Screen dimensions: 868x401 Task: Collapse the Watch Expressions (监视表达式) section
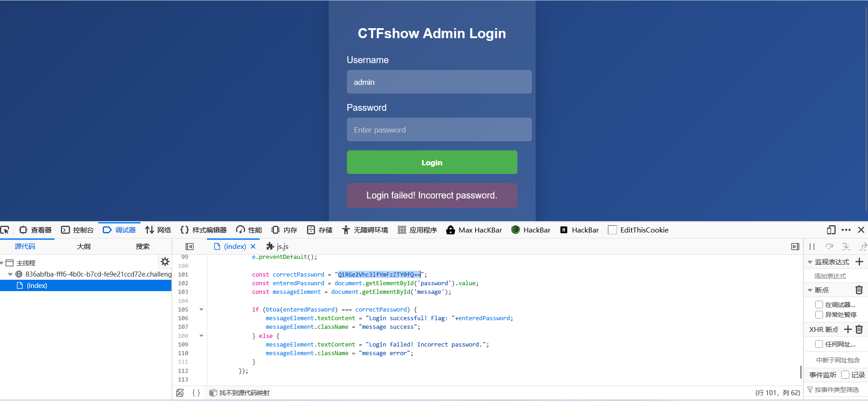click(810, 262)
